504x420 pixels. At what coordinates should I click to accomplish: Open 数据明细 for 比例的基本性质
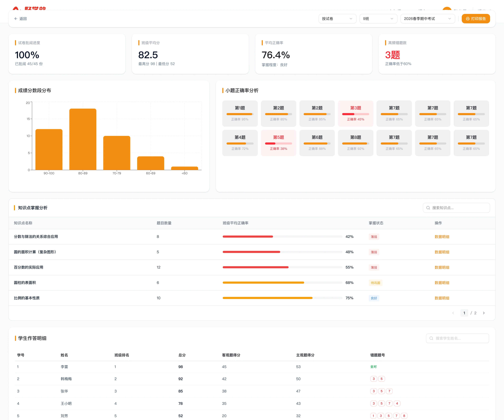click(442, 298)
